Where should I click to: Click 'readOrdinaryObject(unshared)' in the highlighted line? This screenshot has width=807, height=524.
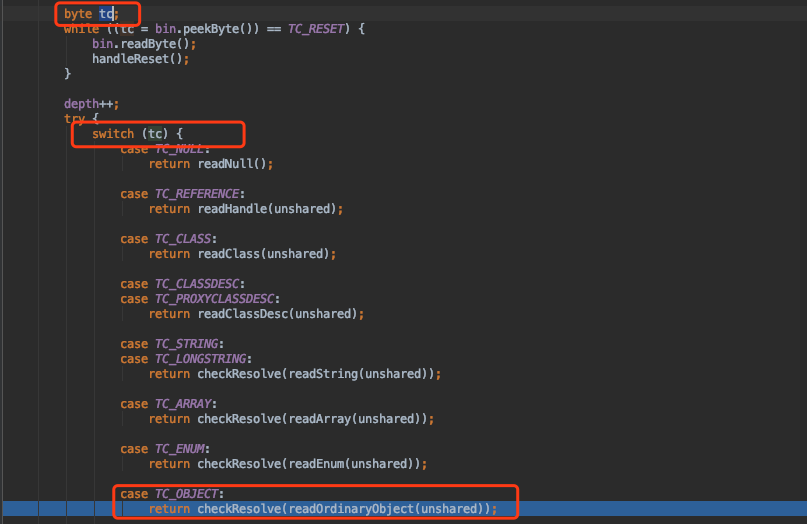point(385,509)
